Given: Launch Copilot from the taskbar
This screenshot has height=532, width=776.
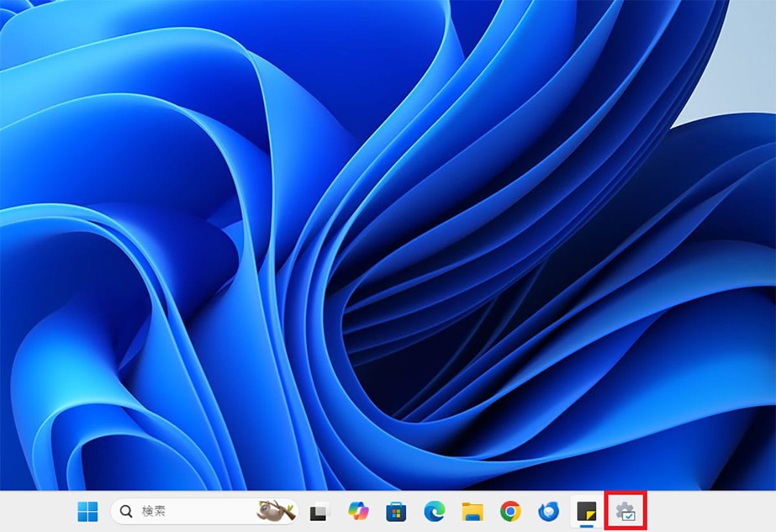Looking at the screenshot, I should click(358, 512).
